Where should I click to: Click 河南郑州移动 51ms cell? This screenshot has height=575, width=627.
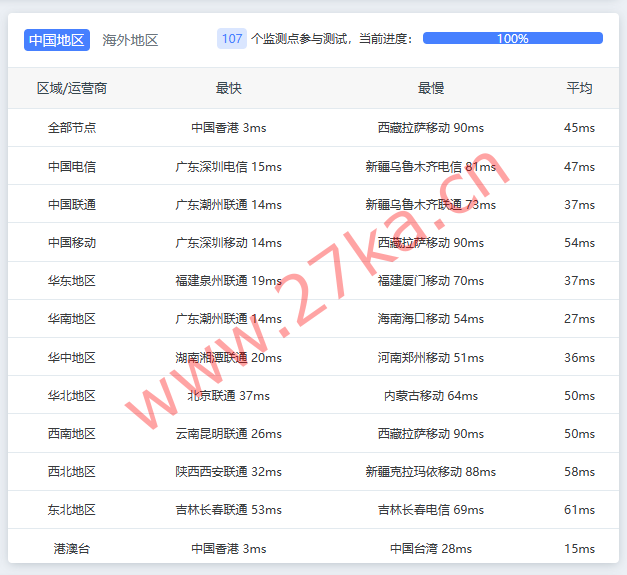(431, 357)
